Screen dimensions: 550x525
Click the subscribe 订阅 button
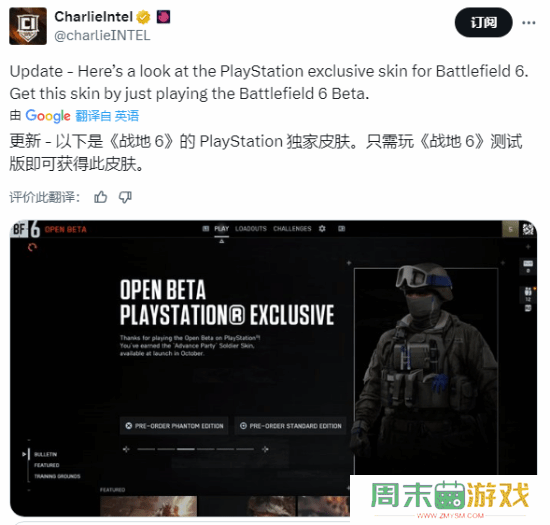(x=484, y=23)
